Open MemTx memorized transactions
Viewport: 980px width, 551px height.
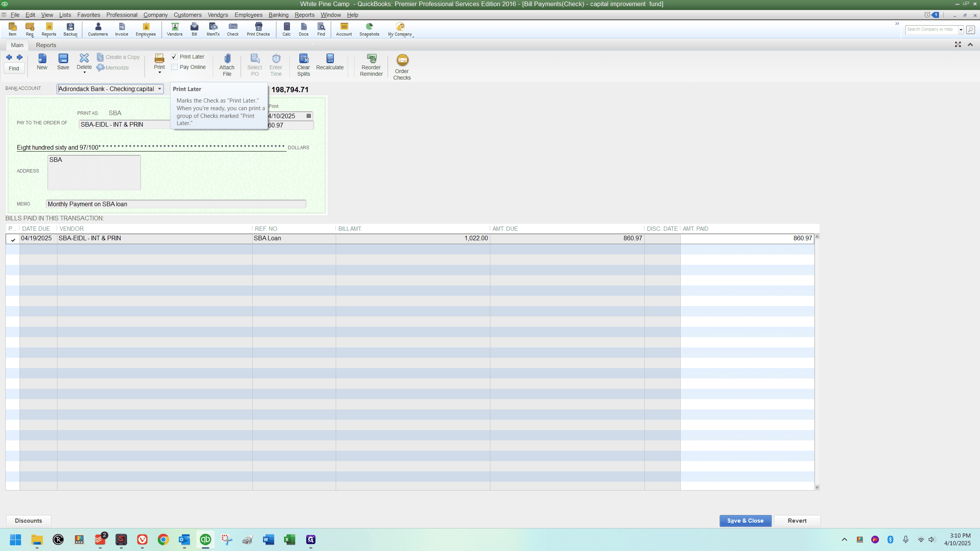tap(213, 29)
